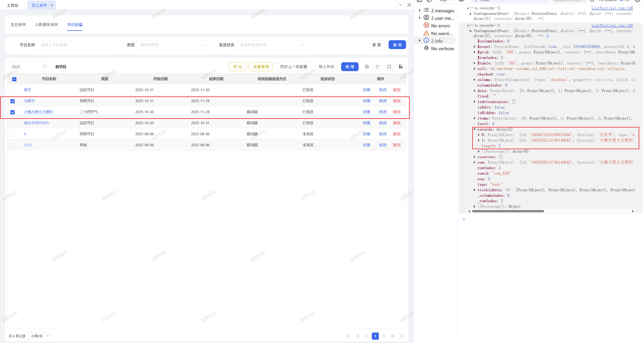Click calendar icon in year picker

[x=45, y=67]
